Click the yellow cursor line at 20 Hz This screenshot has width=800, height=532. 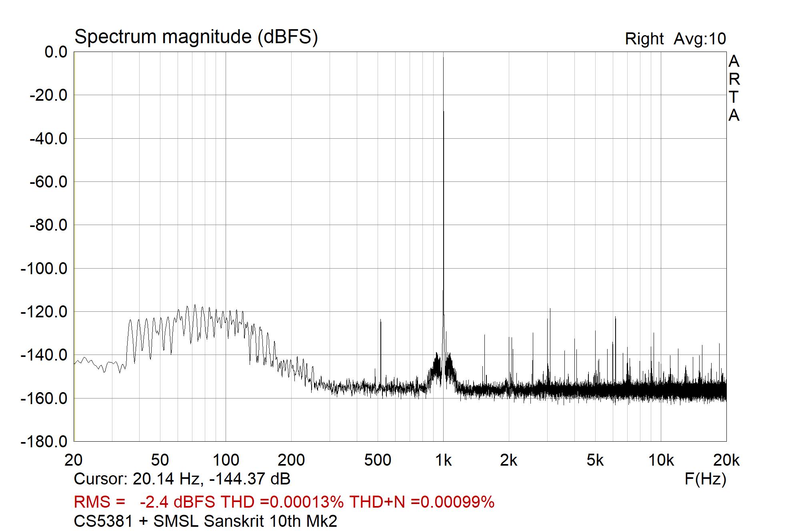pyautogui.click(x=74, y=247)
